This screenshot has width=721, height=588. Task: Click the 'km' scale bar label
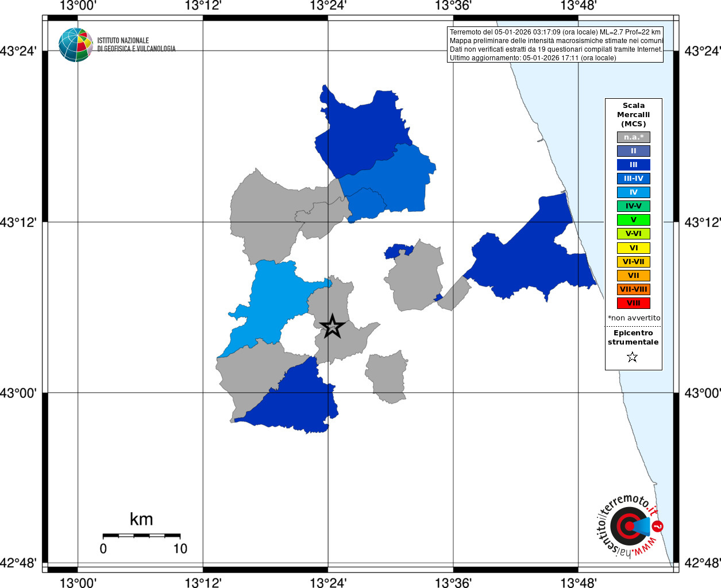(x=141, y=519)
